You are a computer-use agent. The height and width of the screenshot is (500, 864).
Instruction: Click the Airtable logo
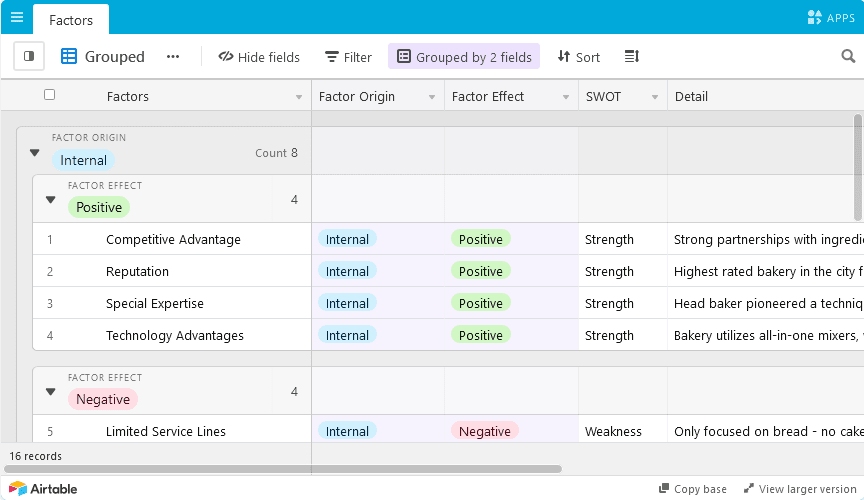(43, 488)
